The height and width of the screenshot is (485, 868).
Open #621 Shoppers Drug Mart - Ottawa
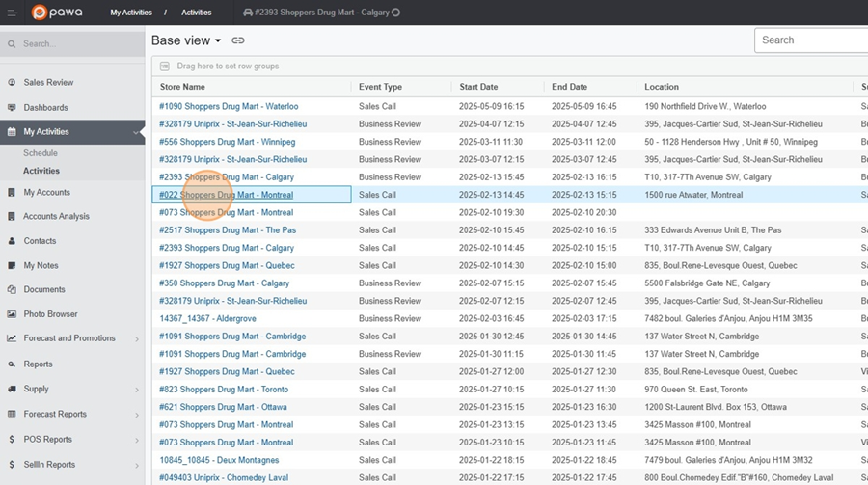223,407
